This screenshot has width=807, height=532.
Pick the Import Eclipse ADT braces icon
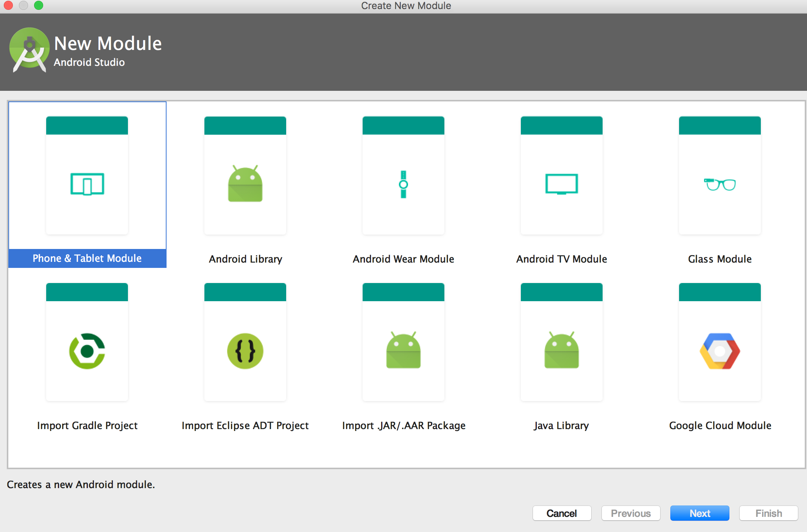click(245, 351)
